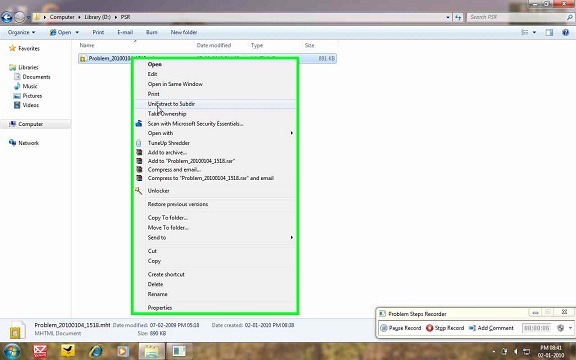The image size is (576, 360).
Task: Choose Copy To folder
Action: [168, 217]
